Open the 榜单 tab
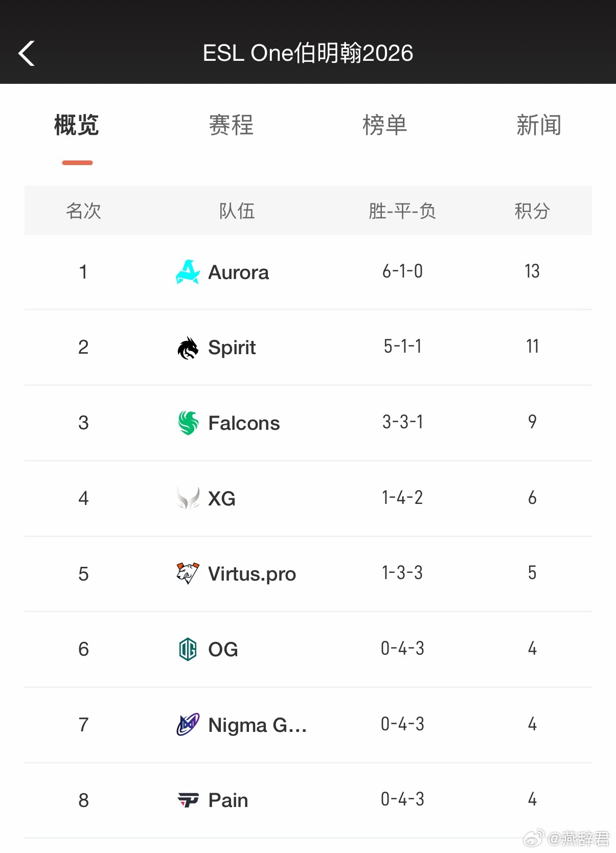Viewport: 616px width, 853px height. coord(385,125)
